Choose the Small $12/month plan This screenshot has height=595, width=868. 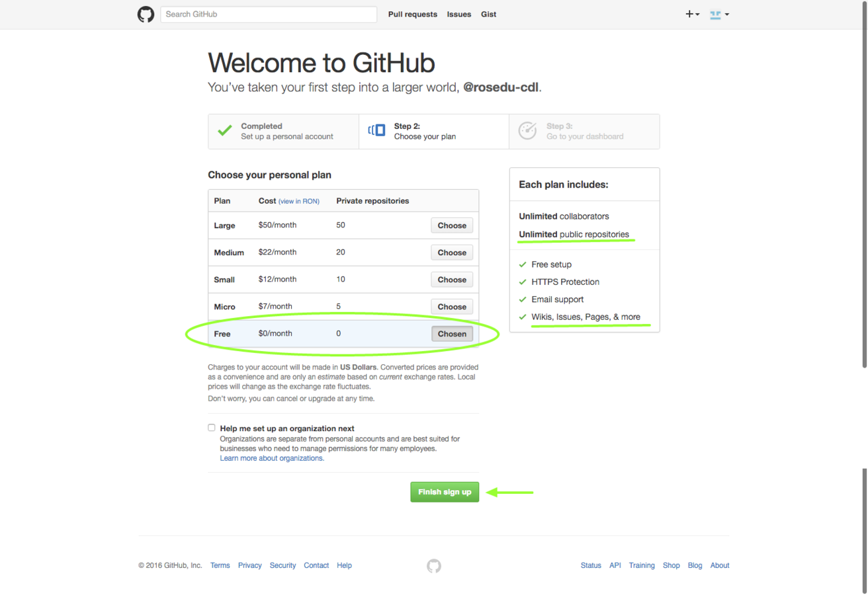pyautogui.click(x=452, y=280)
